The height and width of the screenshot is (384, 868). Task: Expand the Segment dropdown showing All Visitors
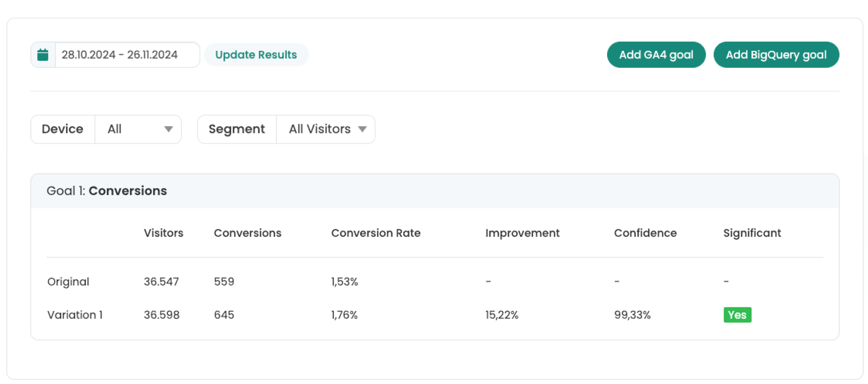click(x=326, y=129)
